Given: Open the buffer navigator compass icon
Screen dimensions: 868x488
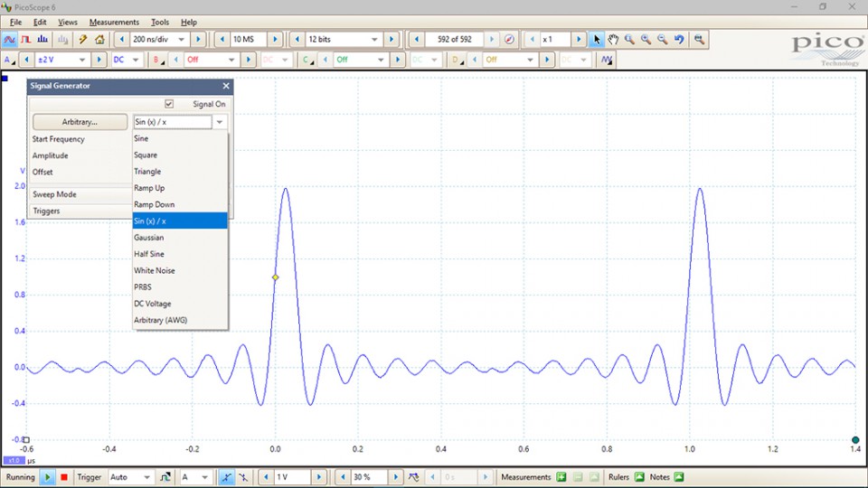Looking at the screenshot, I should (x=509, y=40).
